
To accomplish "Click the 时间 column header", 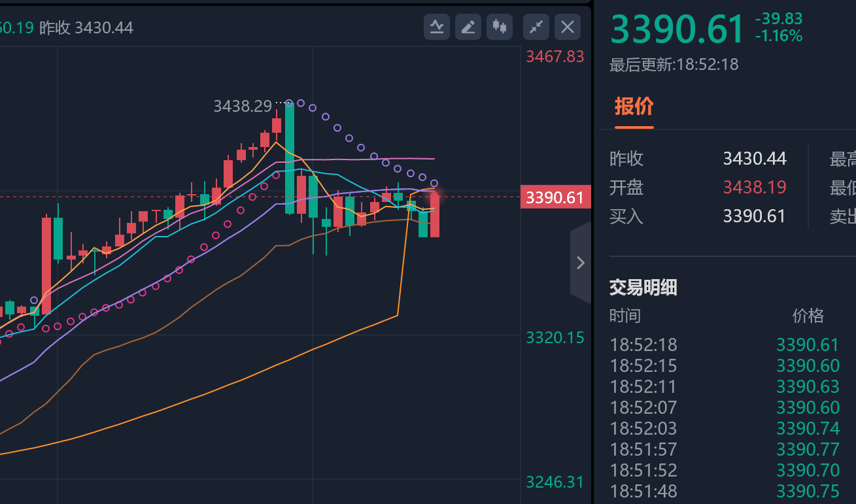I will pyautogui.click(x=625, y=316).
